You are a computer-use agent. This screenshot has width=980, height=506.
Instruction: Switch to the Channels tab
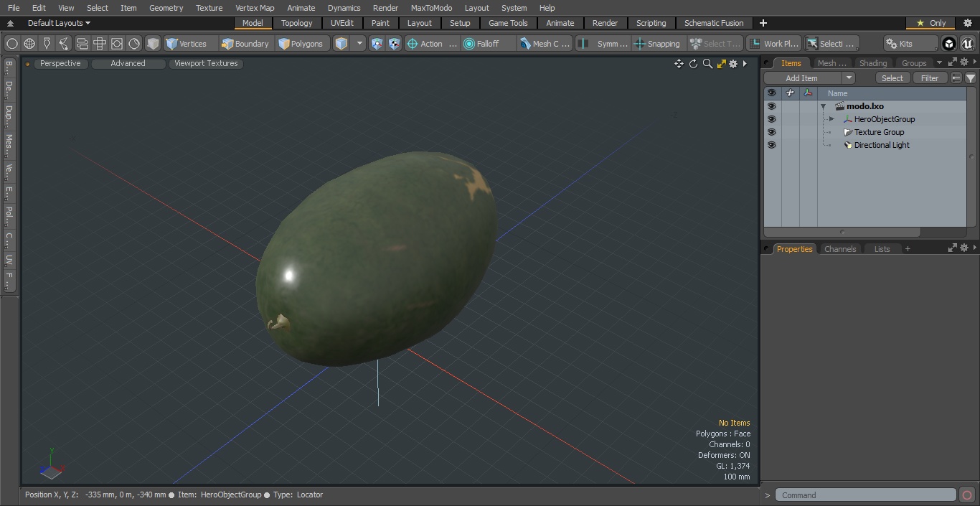(x=840, y=249)
